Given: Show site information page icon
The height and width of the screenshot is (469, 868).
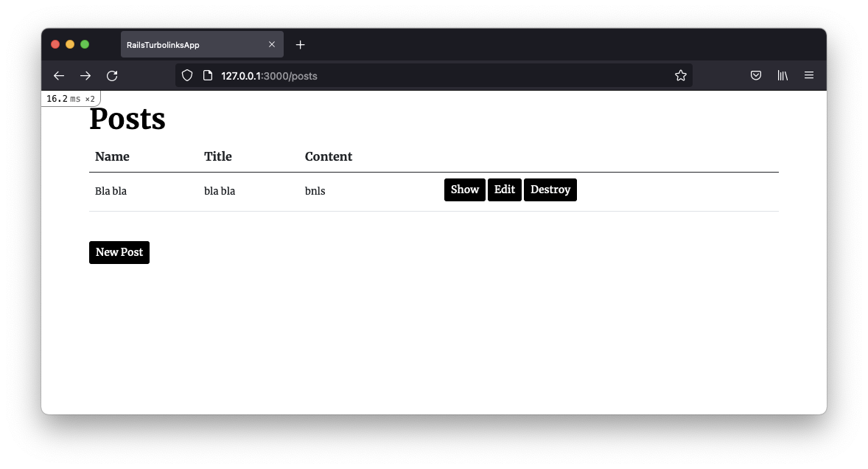Looking at the screenshot, I should pyautogui.click(x=207, y=75).
